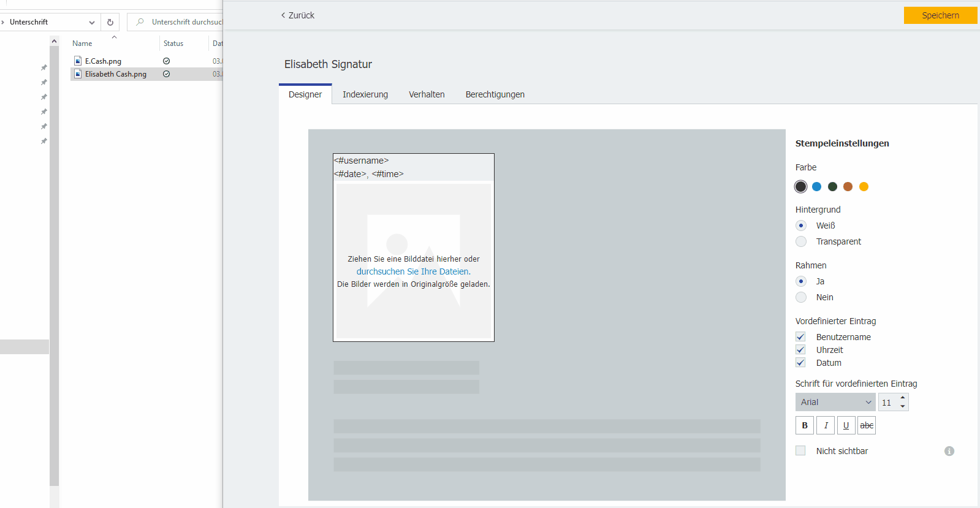Screen dimensions: 980x508
Task: Click the refresh icon in file explorer
Action: (110, 22)
